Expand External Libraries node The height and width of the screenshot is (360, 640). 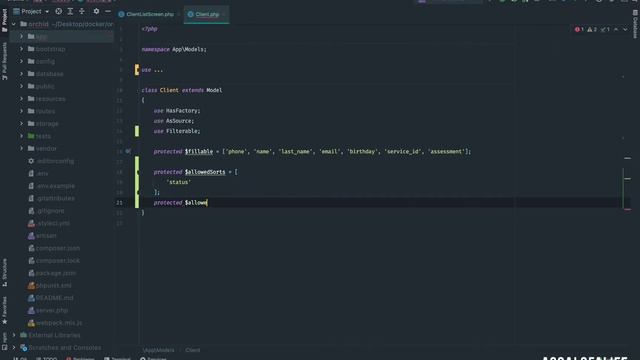point(14,335)
